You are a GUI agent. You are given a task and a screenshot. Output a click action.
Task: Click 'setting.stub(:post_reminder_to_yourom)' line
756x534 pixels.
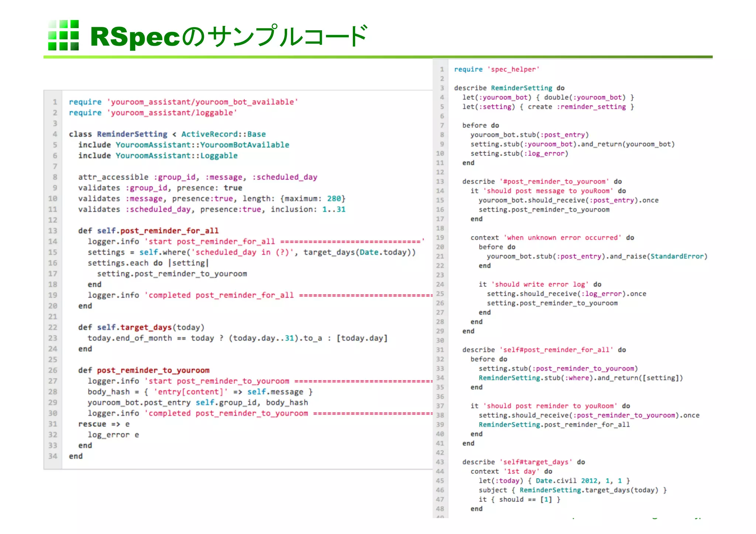(x=558, y=368)
